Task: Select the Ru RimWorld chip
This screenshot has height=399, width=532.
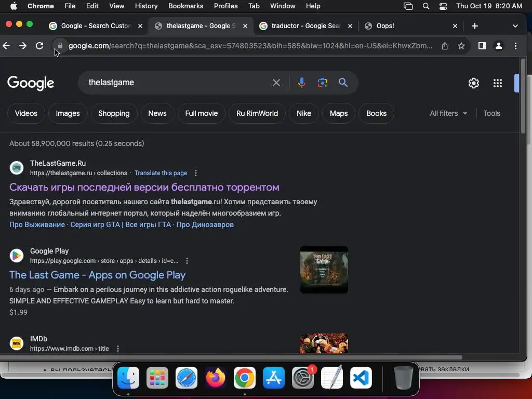Action: click(257, 113)
